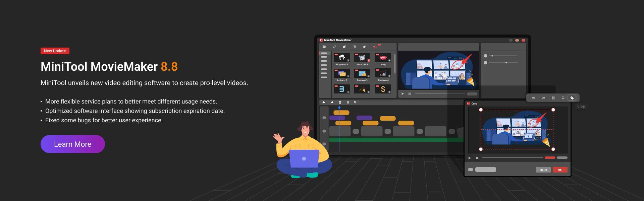This screenshot has width=644, height=201.
Task: Click Reset in the Crop window
Action: click(543, 170)
